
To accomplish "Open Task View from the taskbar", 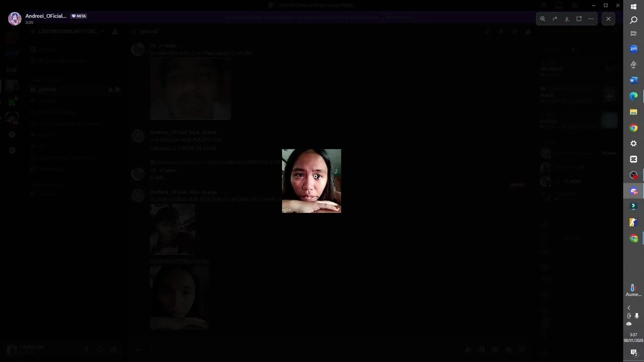I will (x=633, y=33).
